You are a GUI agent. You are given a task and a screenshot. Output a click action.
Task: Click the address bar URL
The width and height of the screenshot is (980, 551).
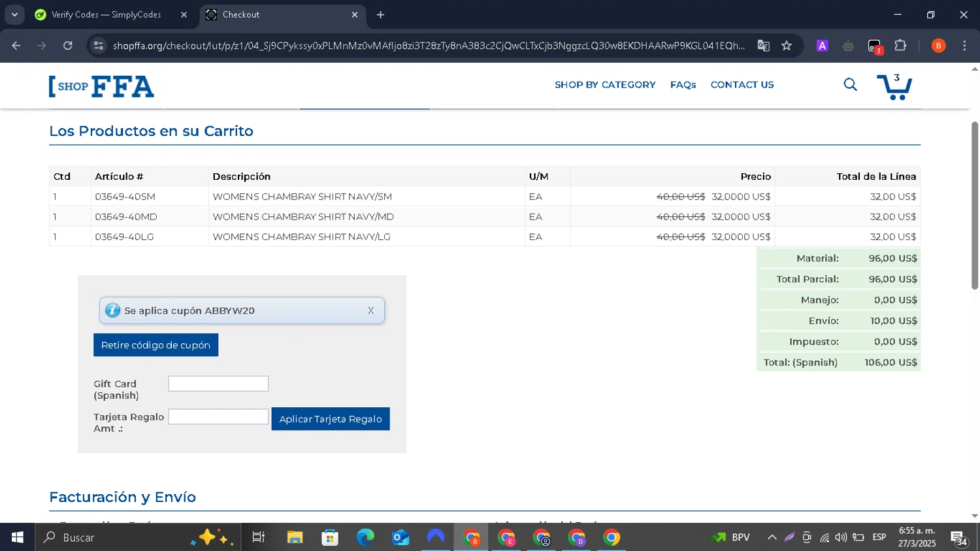click(x=428, y=45)
